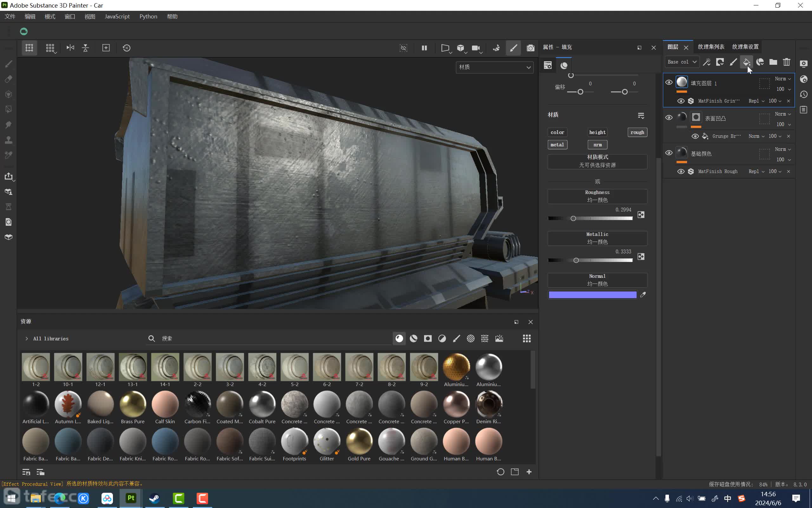
Task: Open blend mode dropdown for 表面凹凸 layer
Action: pyautogui.click(x=783, y=114)
